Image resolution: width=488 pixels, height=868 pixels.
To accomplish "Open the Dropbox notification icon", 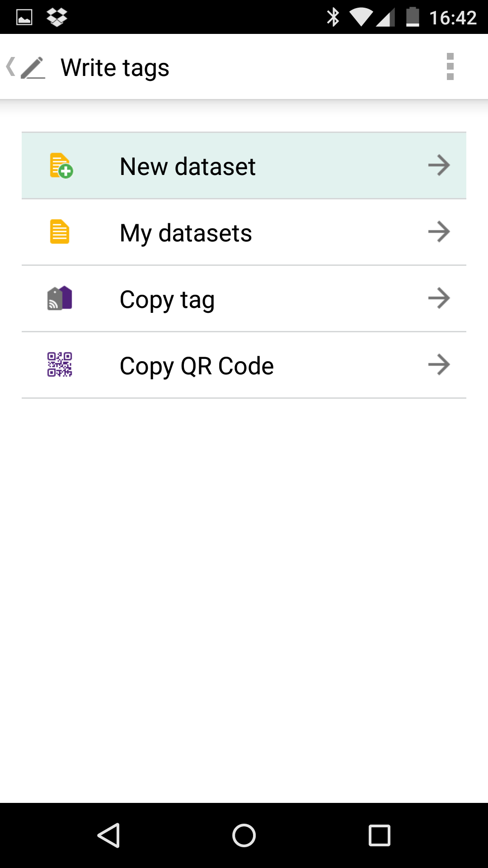I will click(57, 17).
